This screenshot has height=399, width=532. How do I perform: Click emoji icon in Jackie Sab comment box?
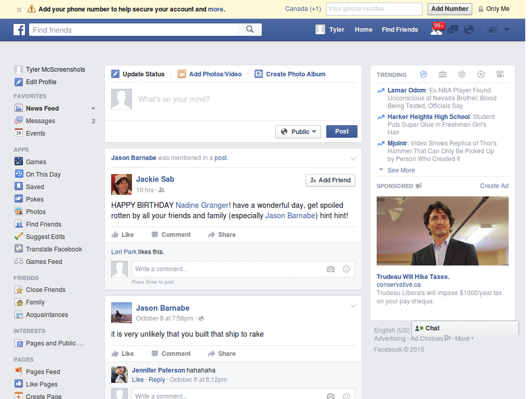pos(347,269)
